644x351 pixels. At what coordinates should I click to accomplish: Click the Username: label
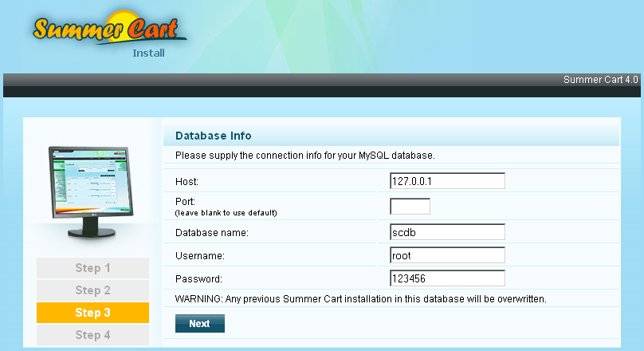200,256
